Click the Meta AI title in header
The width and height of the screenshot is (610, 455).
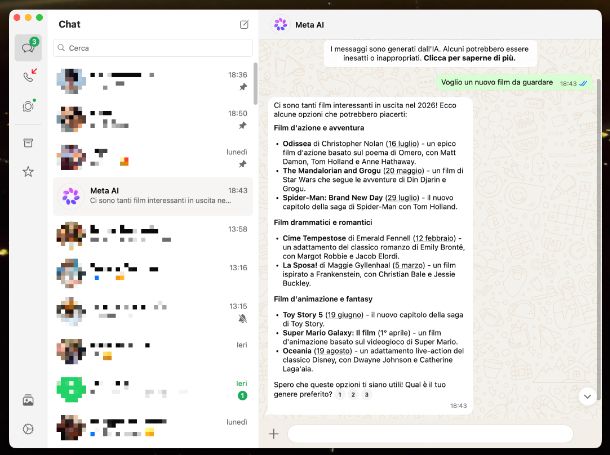coord(310,25)
